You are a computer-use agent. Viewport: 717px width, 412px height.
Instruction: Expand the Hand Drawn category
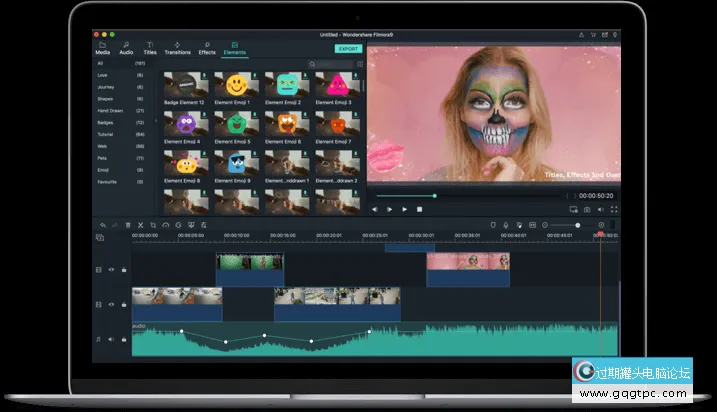click(x=108, y=110)
